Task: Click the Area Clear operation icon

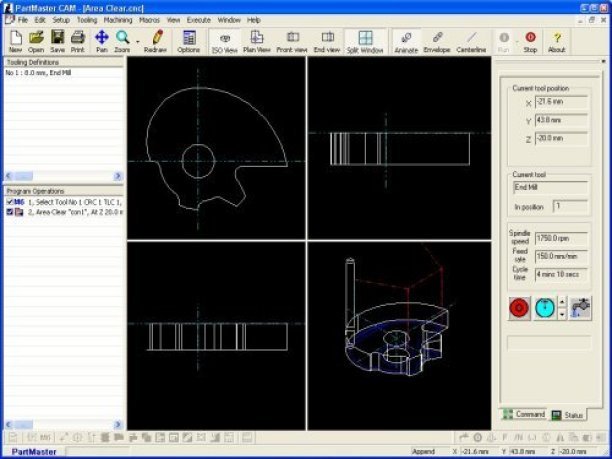Action: 19,212
